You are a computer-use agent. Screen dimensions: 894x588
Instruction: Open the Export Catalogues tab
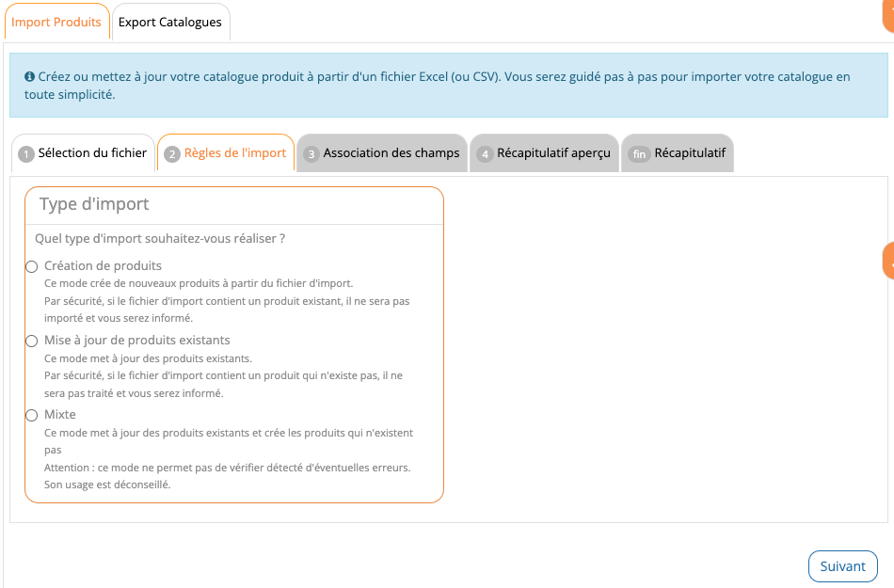pyautogui.click(x=170, y=22)
